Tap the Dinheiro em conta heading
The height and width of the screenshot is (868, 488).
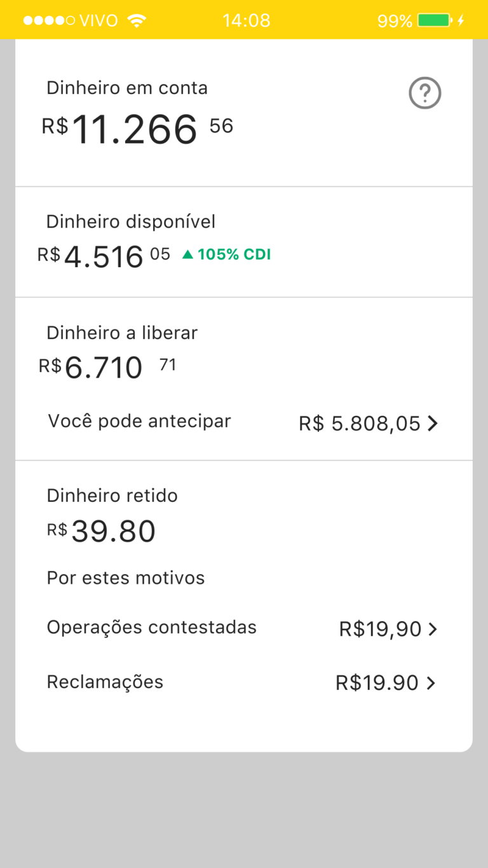tap(127, 88)
